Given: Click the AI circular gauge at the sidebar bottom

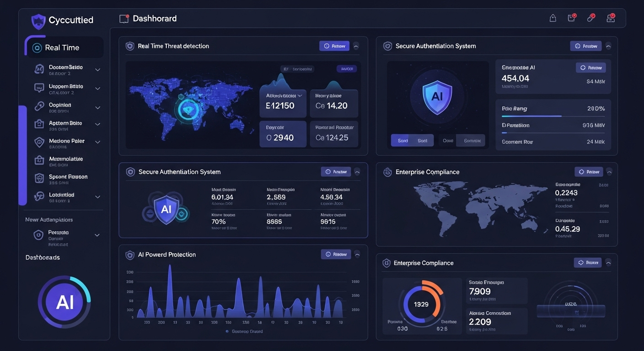Looking at the screenshot, I should [64, 302].
